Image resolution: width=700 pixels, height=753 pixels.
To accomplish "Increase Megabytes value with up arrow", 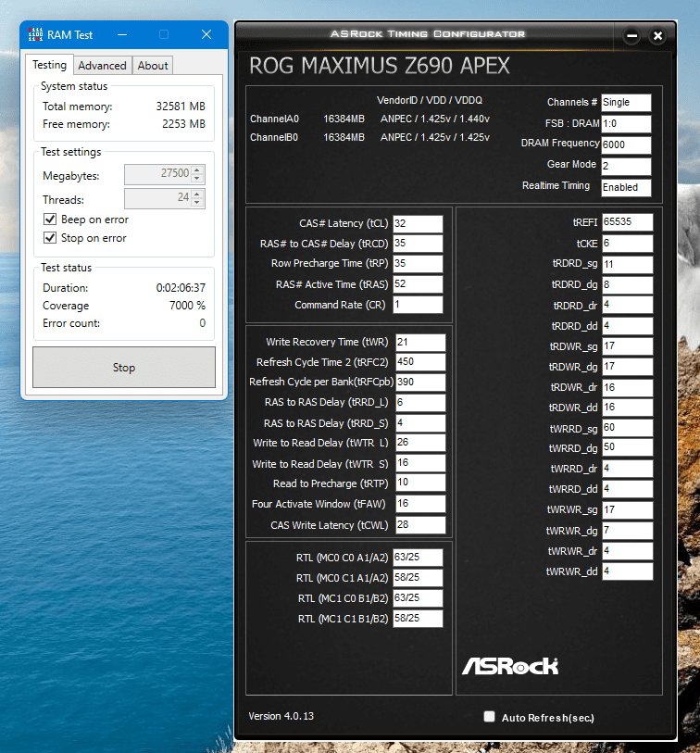I will (x=197, y=169).
